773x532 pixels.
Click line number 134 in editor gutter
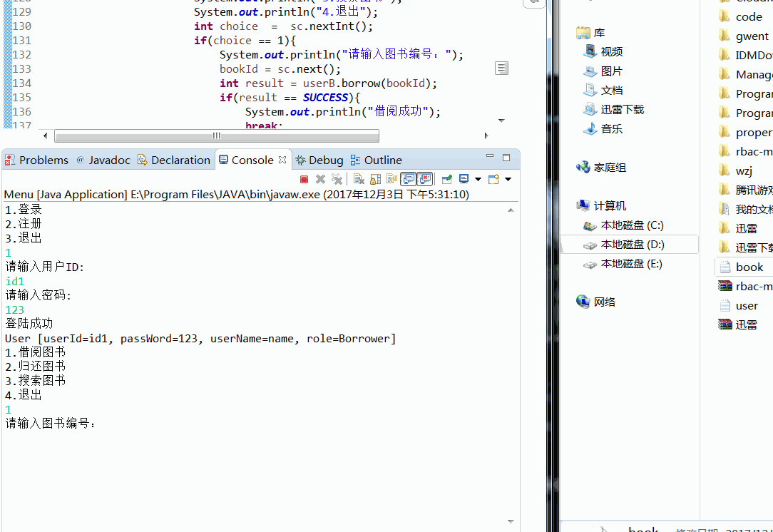tap(21, 83)
